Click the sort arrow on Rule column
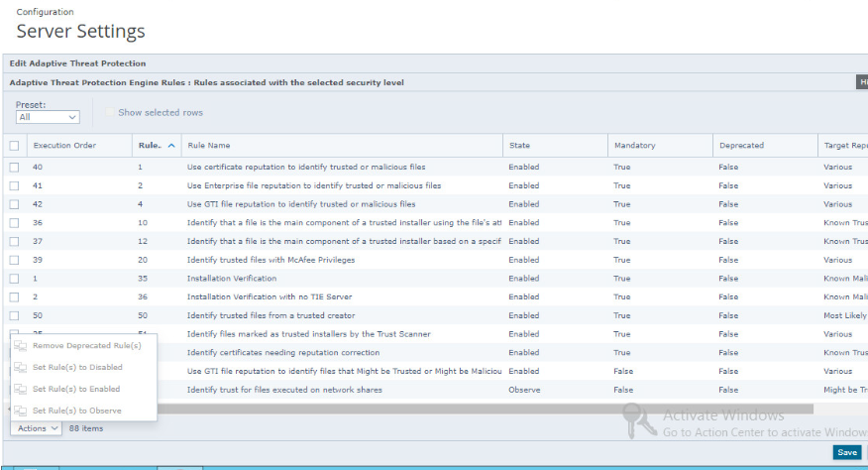Screen dimensions: 868x470 [171, 146]
